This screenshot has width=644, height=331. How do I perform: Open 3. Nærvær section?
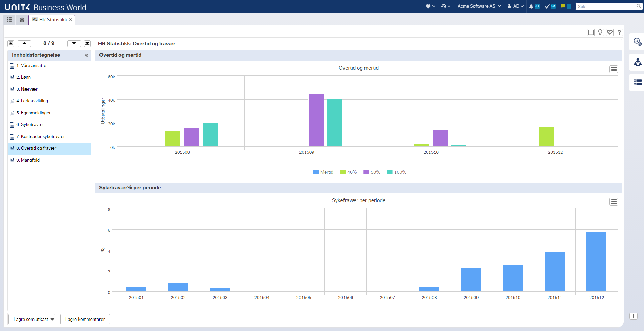pos(49,89)
